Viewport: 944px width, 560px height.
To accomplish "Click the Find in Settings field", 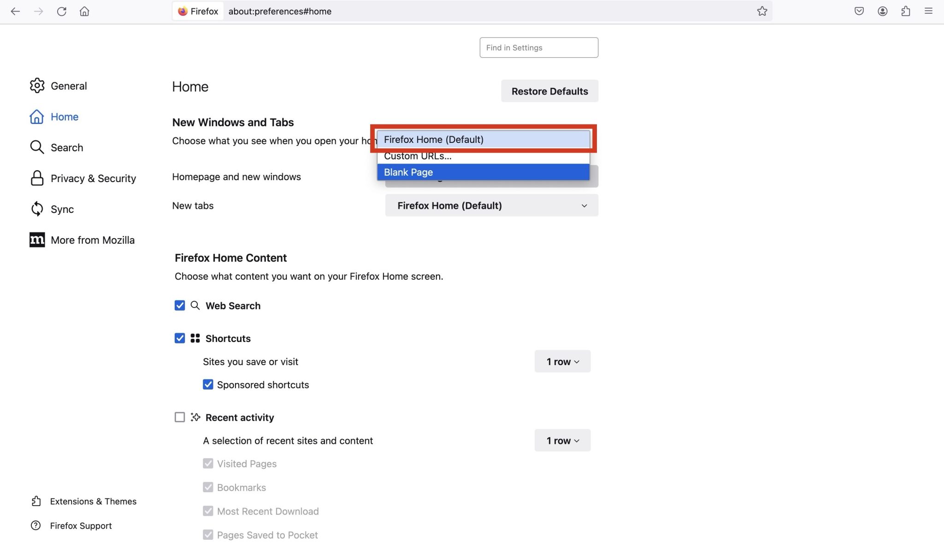I will (538, 47).
